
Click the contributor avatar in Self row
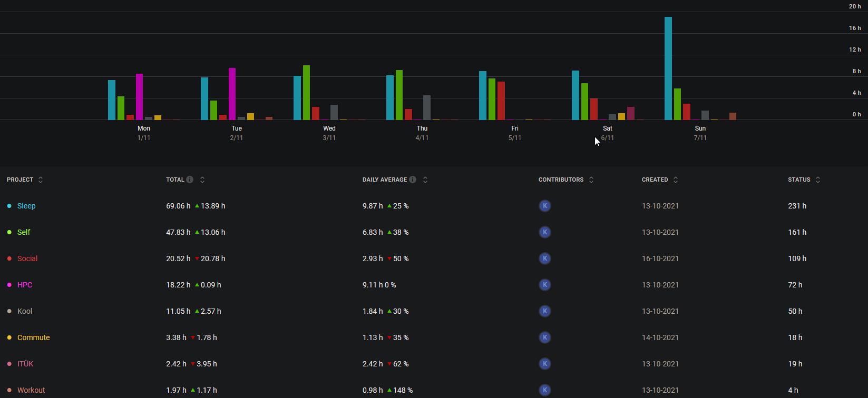pyautogui.click(x=545, y=232)
